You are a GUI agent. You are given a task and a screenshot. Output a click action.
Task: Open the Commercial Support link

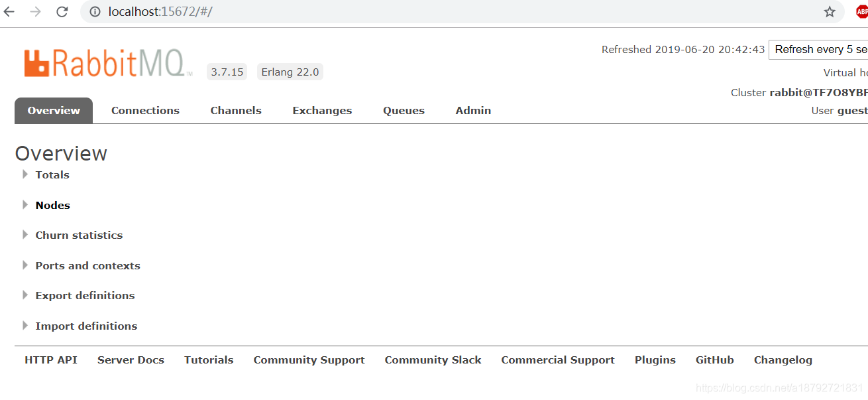558,360
